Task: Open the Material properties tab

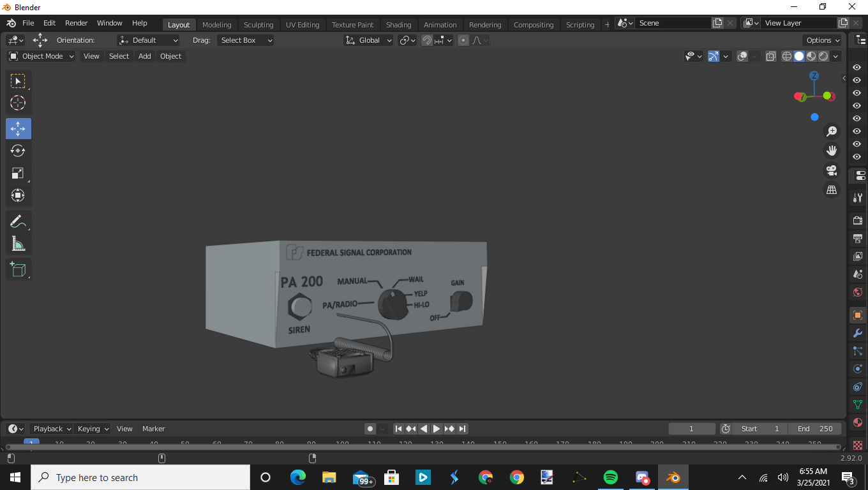Action: tap(858, 422)
